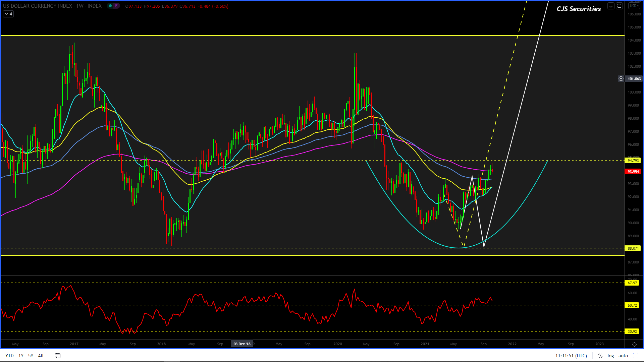This screenshot has height=362, width=644.
Task: Click the 1Y range button
Action: [x=21, y=356]
